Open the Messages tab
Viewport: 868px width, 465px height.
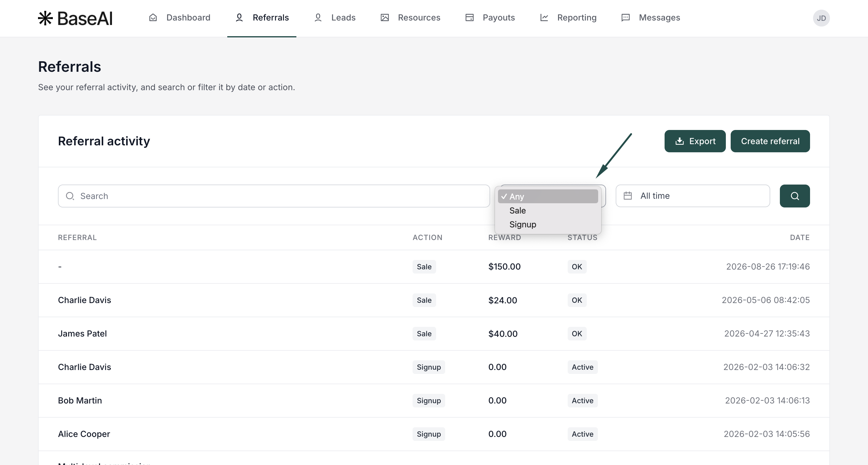(650, 17)
